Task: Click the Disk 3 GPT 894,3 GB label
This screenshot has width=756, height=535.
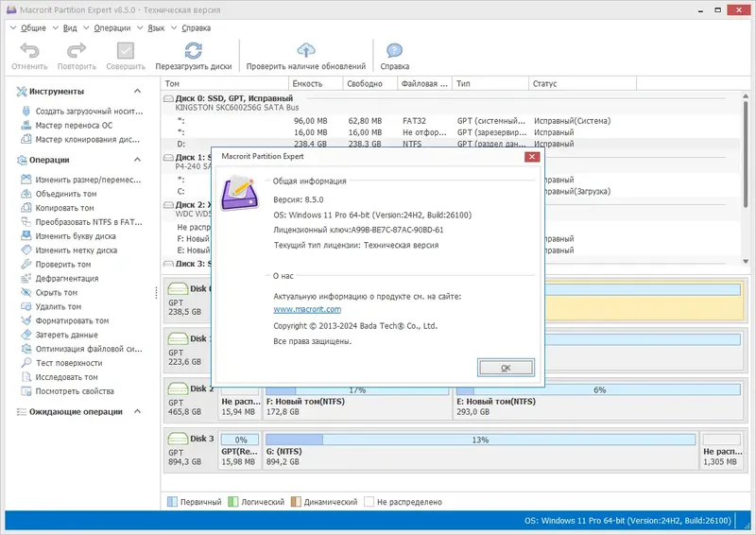Action: [x=191, y=450]
